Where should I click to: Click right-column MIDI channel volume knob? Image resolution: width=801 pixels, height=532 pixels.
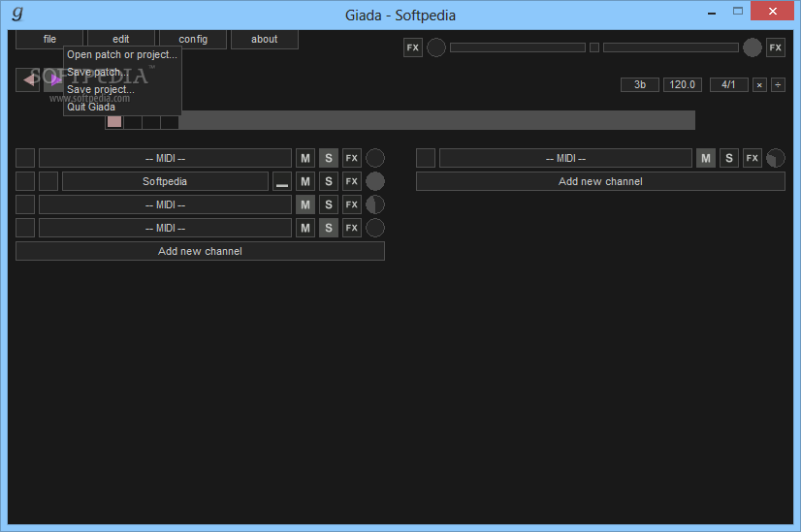[776, 158]
